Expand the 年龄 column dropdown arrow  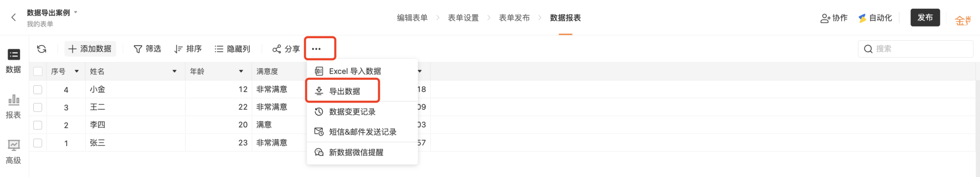click(241, 72)
